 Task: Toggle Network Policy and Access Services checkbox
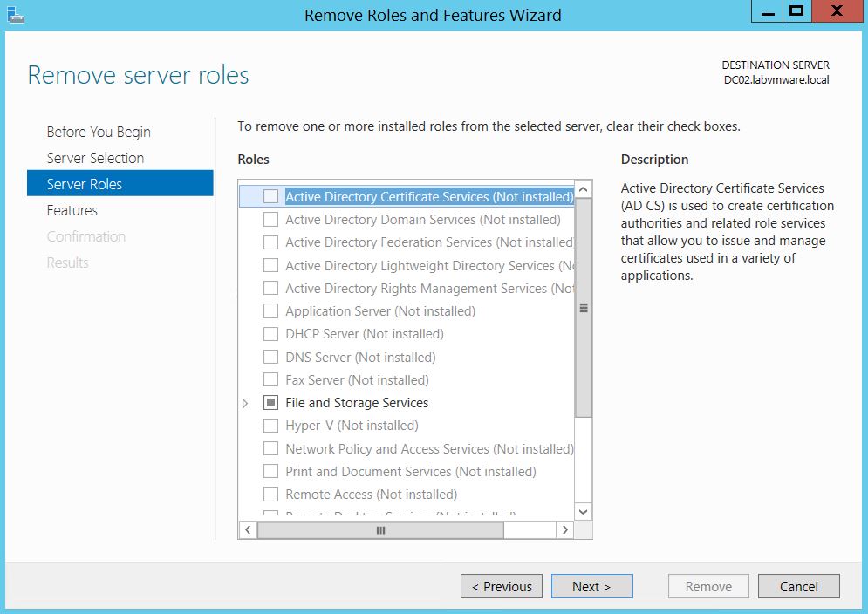[x=270, y=448]
